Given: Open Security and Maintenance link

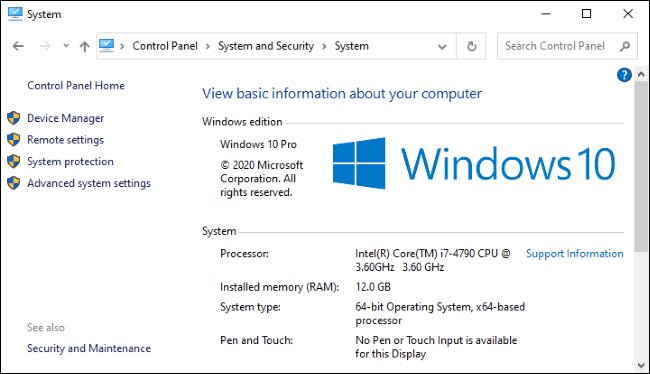Looking at the screenshot, I should [x=89, y=348].
